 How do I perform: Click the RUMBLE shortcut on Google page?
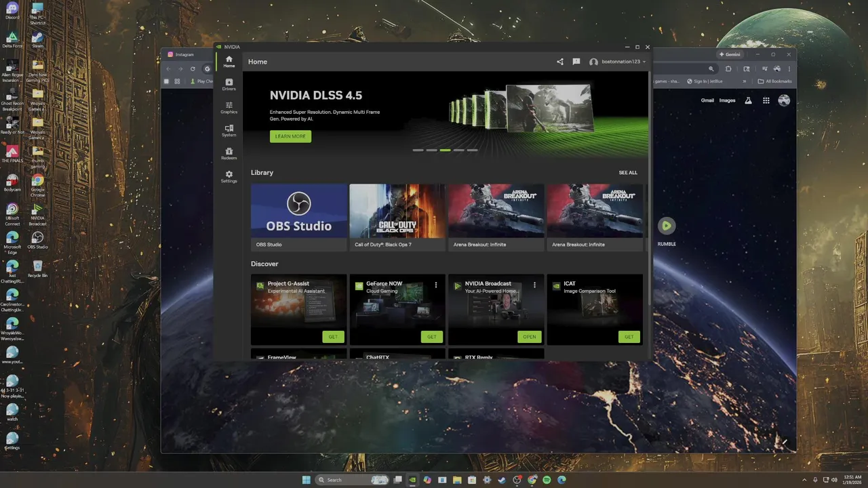pyautogui.click(x=667, y=231)
